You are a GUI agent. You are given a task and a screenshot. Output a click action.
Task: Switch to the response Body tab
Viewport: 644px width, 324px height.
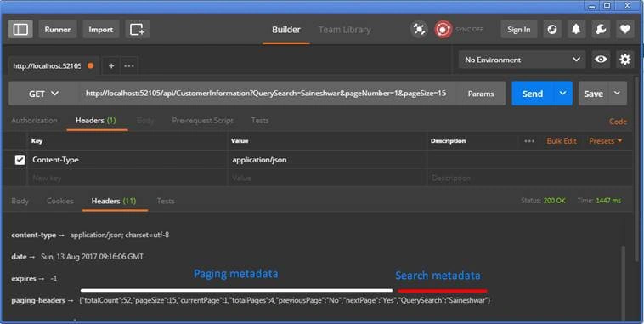[x=20, y=201]
